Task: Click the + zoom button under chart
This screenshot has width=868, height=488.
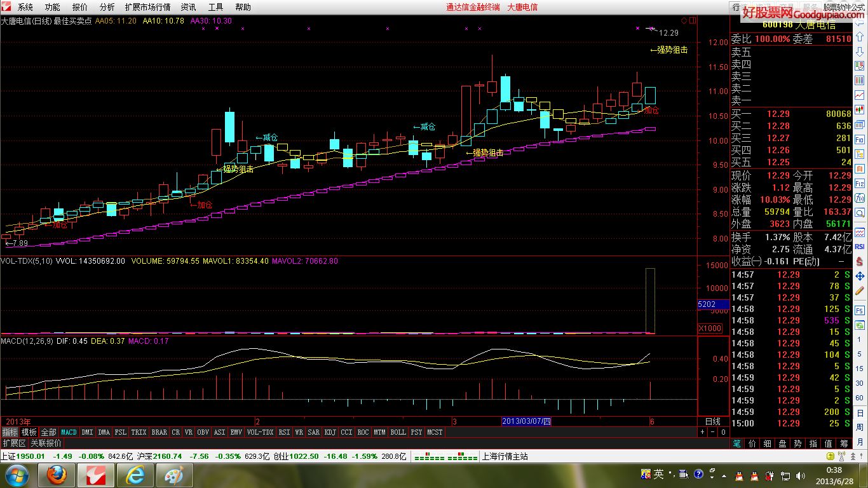Action: tap(702, 432)
